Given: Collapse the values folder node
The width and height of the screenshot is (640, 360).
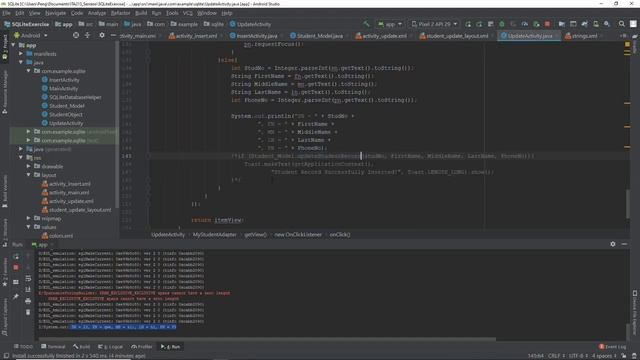Looking at the screenshot, I should (x=29, y=227).
